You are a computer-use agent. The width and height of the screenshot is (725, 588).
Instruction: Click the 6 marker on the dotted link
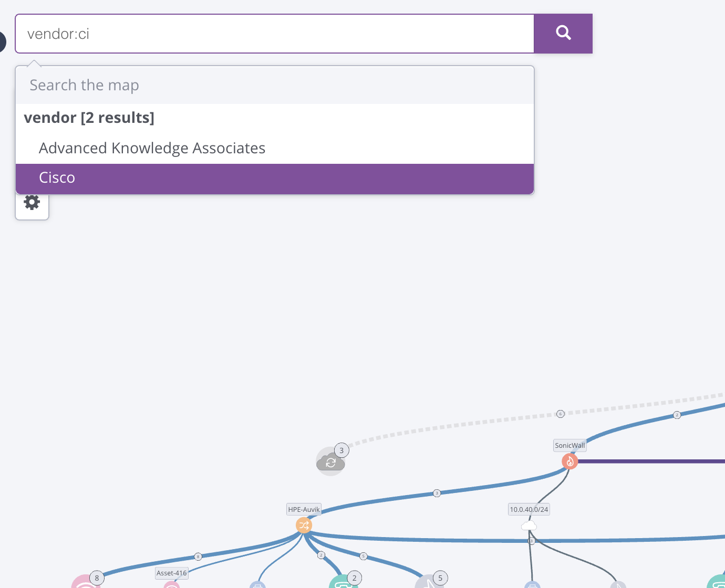coord(561,414)
